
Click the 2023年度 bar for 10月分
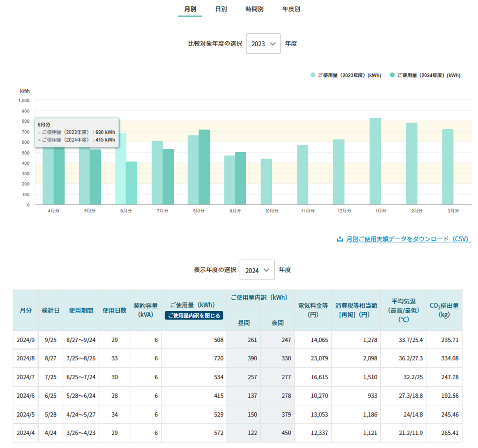[x=266, y=182]
